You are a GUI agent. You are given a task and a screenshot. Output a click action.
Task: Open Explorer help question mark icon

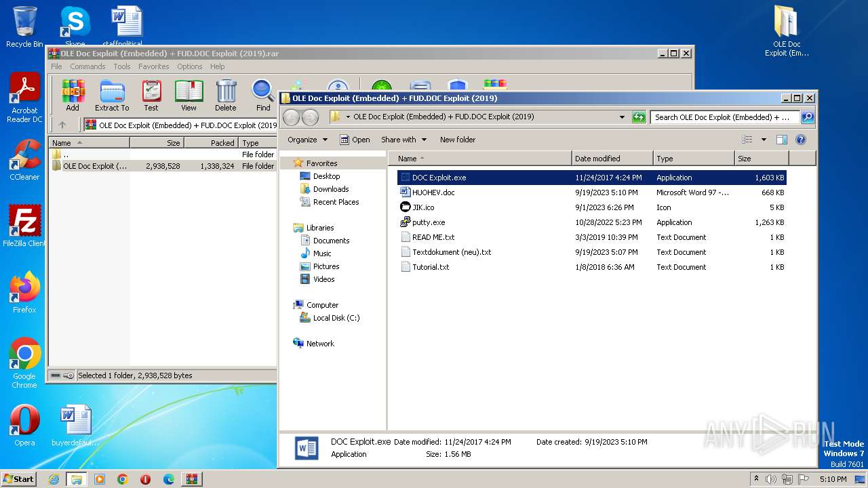click(x=800, y=140)
